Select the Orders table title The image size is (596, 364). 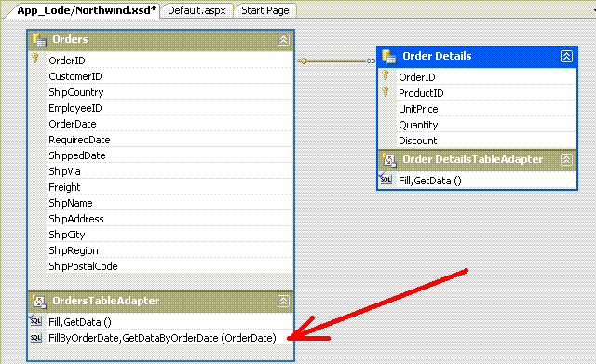[70, 39]
